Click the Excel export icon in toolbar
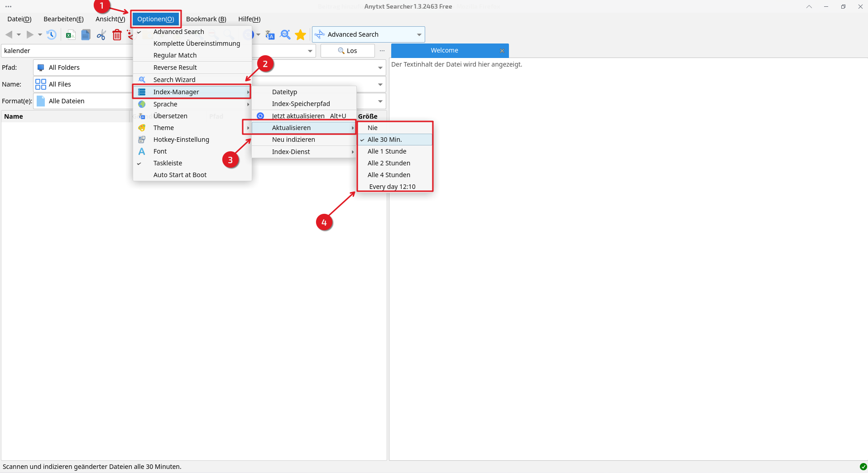Screen dimensions: 868x473 pos(71,34)
